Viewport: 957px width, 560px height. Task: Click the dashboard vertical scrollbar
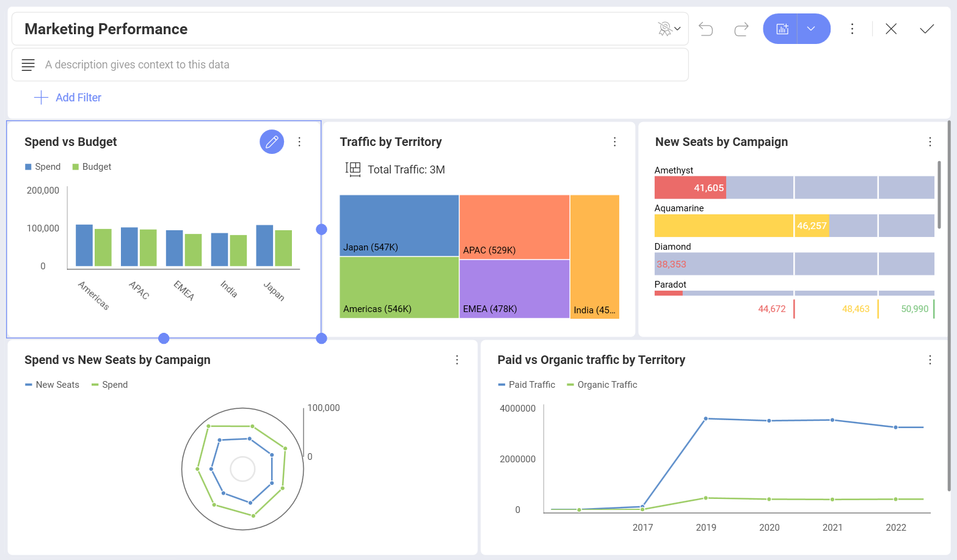pos(948,305)
